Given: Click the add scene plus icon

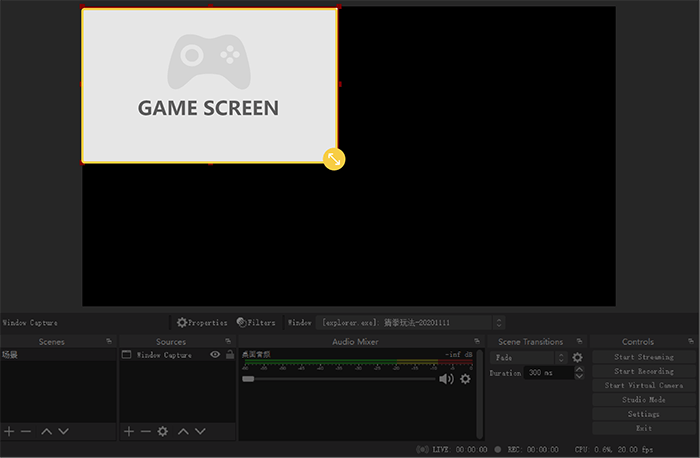Looking at the screenshot, I should 9,431.
